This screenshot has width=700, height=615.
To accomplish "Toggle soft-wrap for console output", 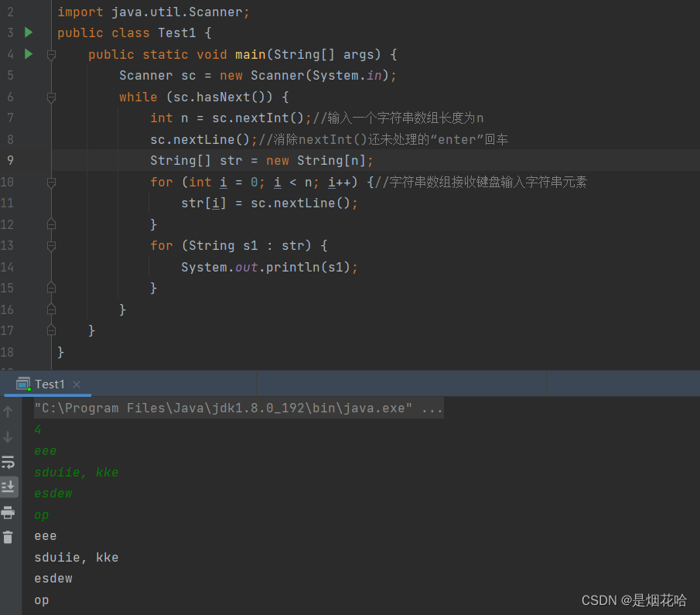I will click(9, 462).
